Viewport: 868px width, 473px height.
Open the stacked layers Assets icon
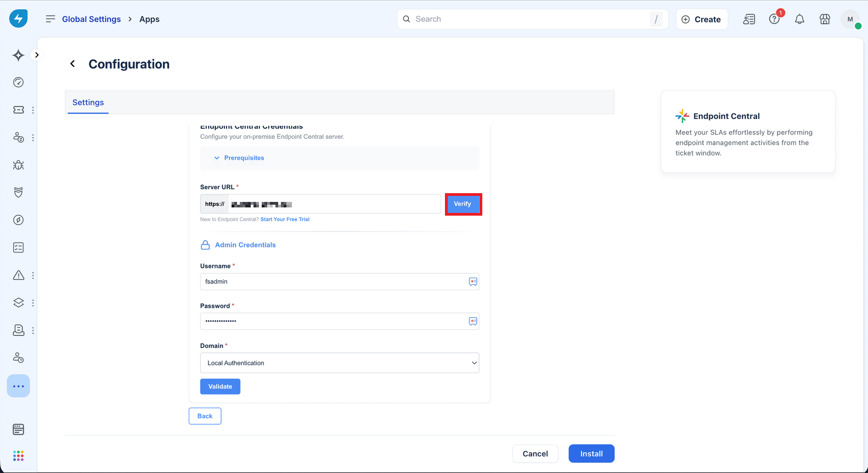pyautogui.click(x=18, y=302)
